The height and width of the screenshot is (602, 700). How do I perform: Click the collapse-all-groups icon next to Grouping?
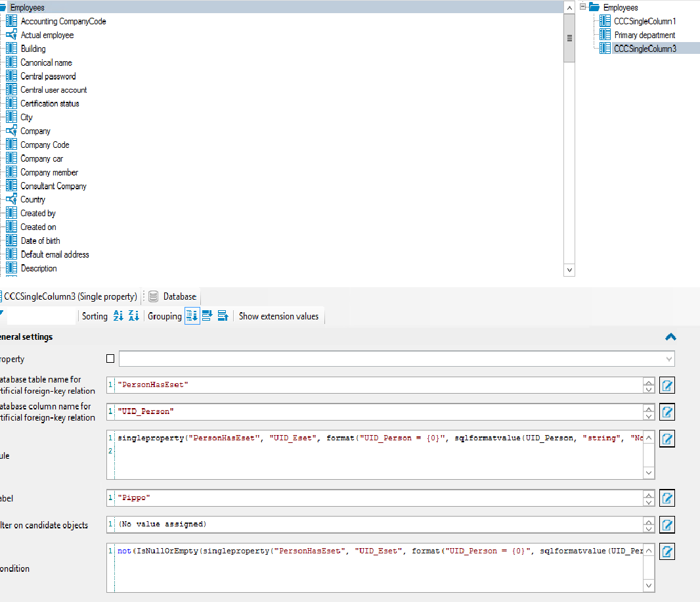pos(223,316)
